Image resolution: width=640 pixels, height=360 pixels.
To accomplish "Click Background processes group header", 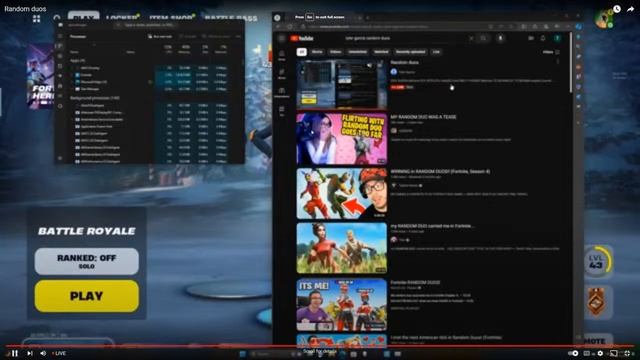I will point(95,98).
